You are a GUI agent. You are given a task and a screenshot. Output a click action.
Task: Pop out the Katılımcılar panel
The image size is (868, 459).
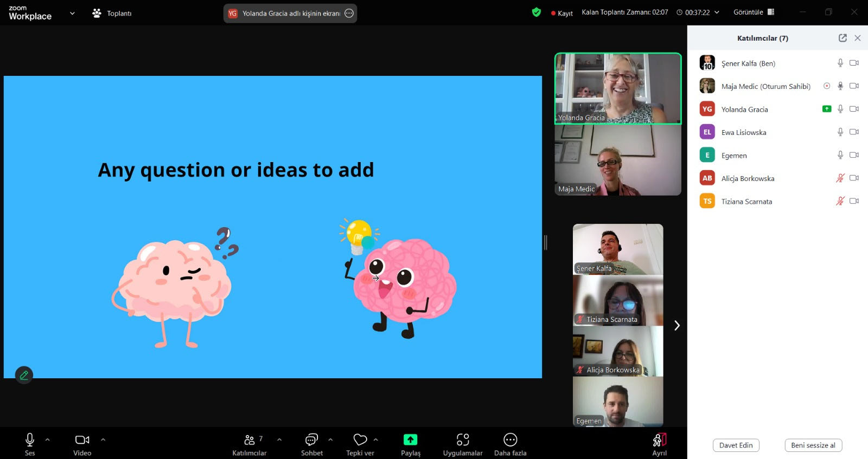[x=843, y=38]
